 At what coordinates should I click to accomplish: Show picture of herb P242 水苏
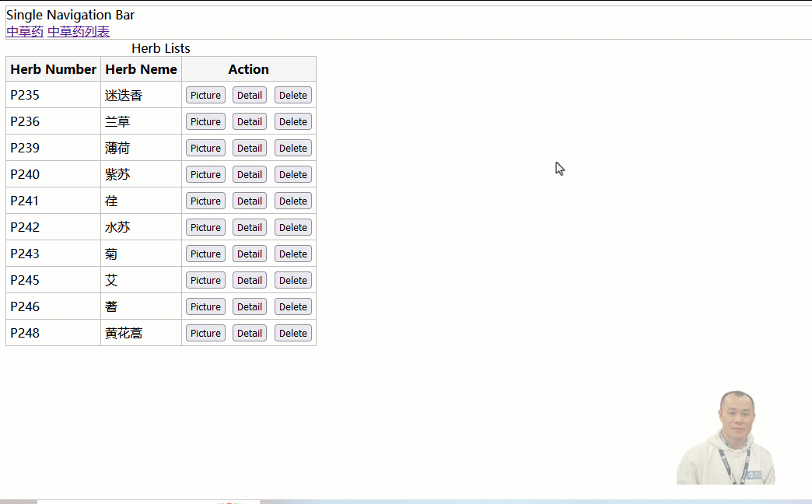coord(205,227)
